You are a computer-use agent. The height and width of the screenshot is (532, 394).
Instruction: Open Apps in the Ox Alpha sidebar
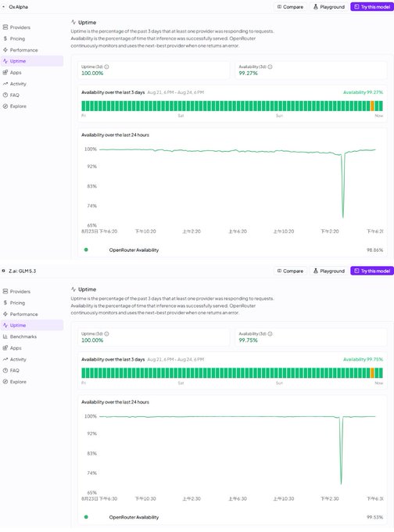[13, 72]
